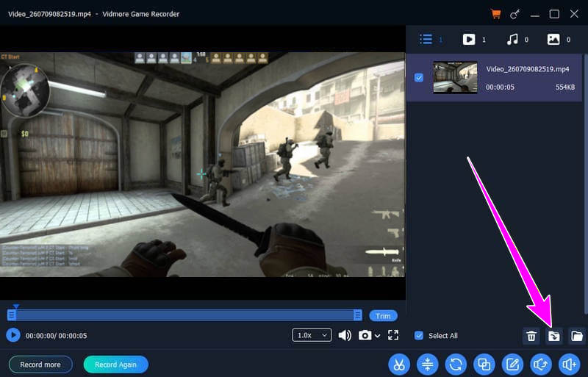Take a snapshot with the camera icon
This screenshot has height=377, width=588.
click(365, 335)
